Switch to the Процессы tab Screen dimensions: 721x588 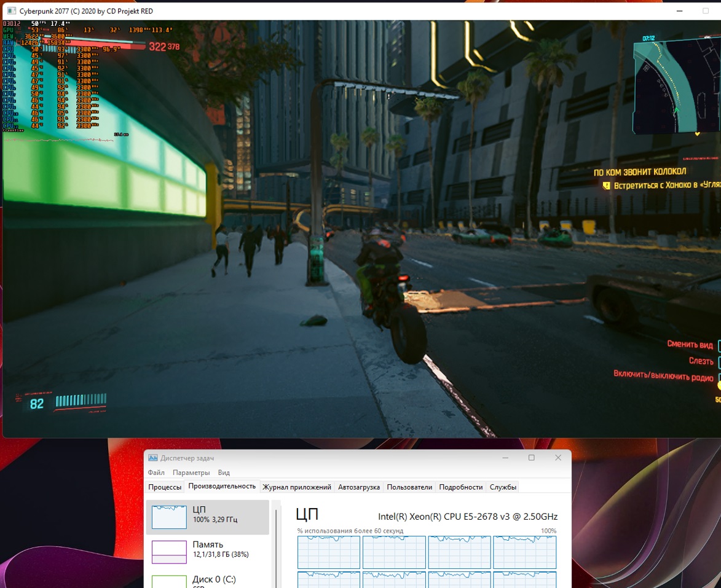[165, 487]
